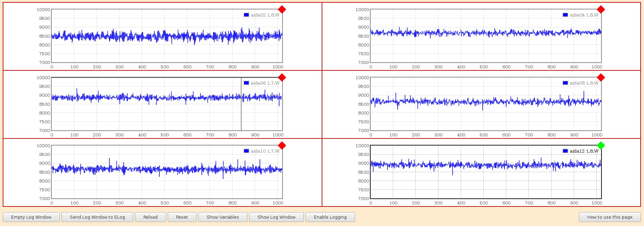
Task: Click blue legend swatch for aida02 1.8.W
Action: (x=246, y=15)
